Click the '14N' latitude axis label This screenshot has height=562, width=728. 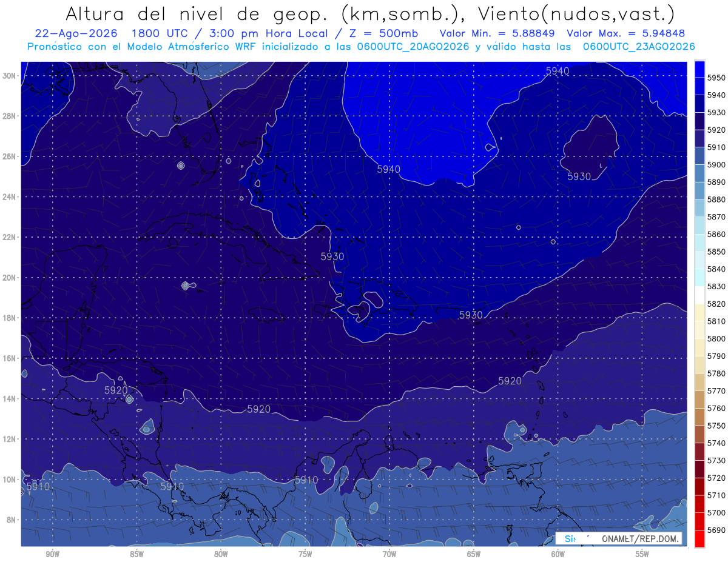pos(10,398)
